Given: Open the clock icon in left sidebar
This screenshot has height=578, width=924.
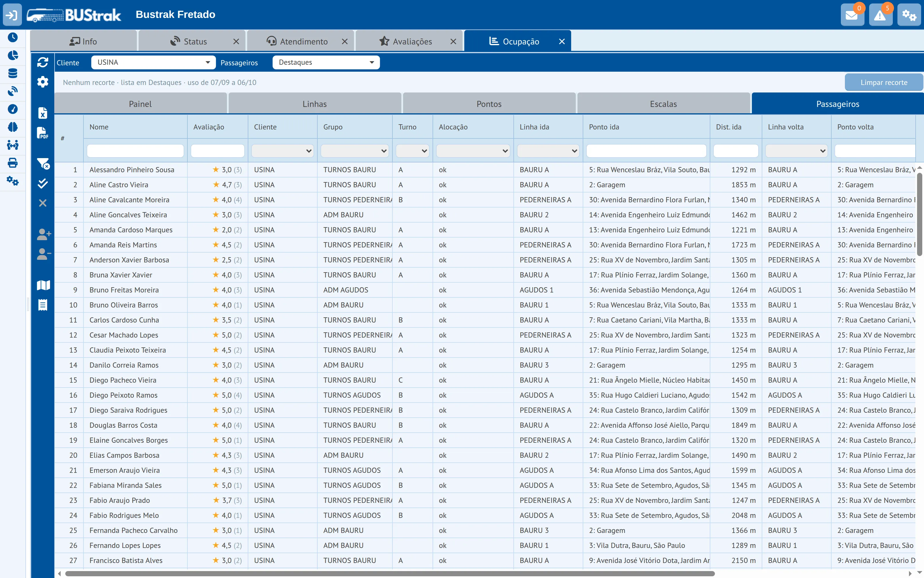Looking at the screenshot, I should [x=13, y=38].
